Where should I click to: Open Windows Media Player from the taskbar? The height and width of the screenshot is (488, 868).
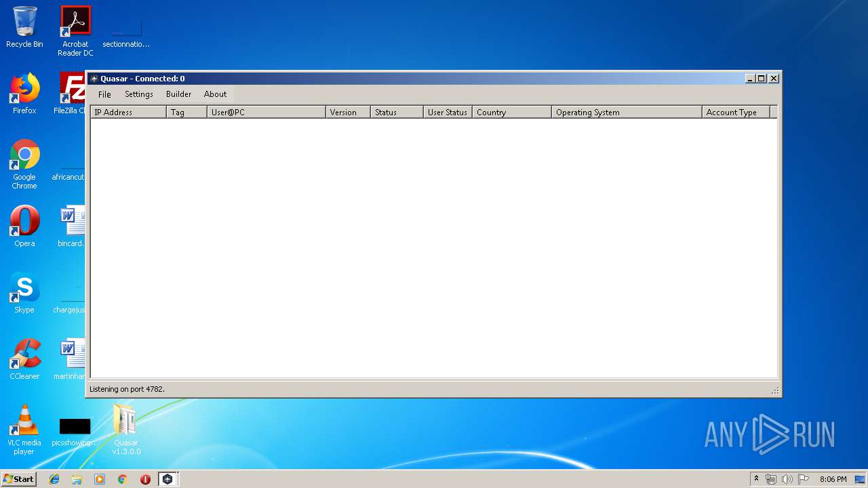pos(100,479)
